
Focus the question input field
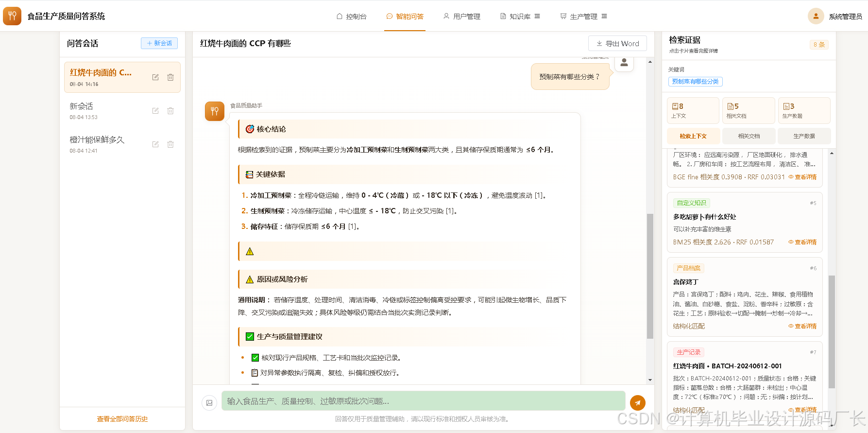tap(423, 401)
